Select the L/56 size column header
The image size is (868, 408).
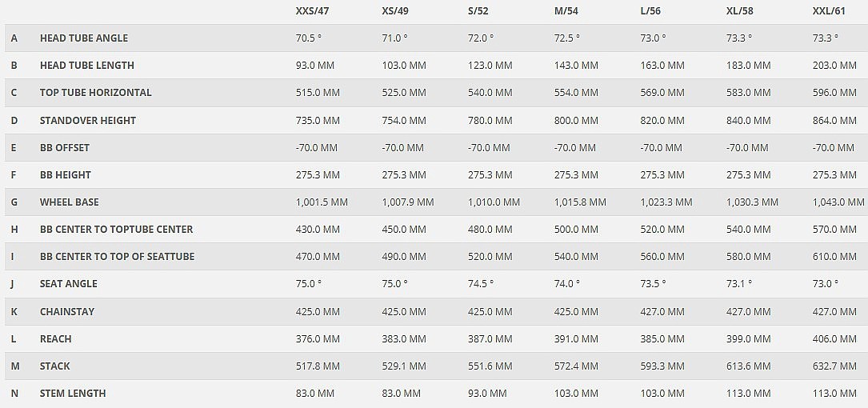tap(654, 11)
